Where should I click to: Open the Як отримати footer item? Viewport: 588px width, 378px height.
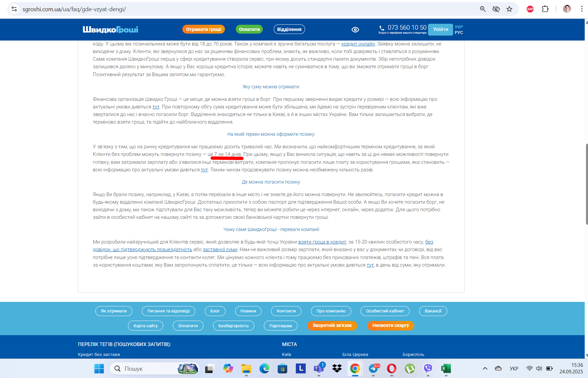point(114,311)
